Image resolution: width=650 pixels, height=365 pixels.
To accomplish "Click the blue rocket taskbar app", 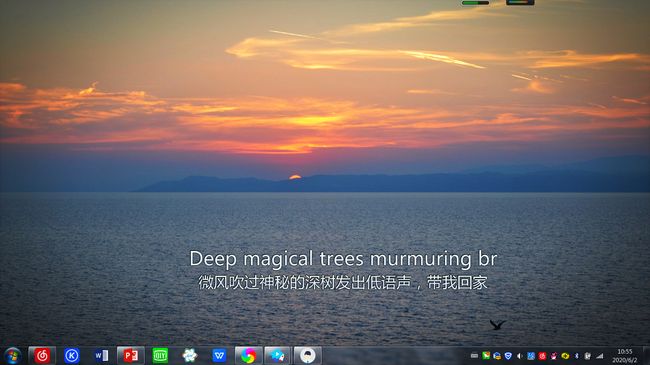I will point(278,355).
